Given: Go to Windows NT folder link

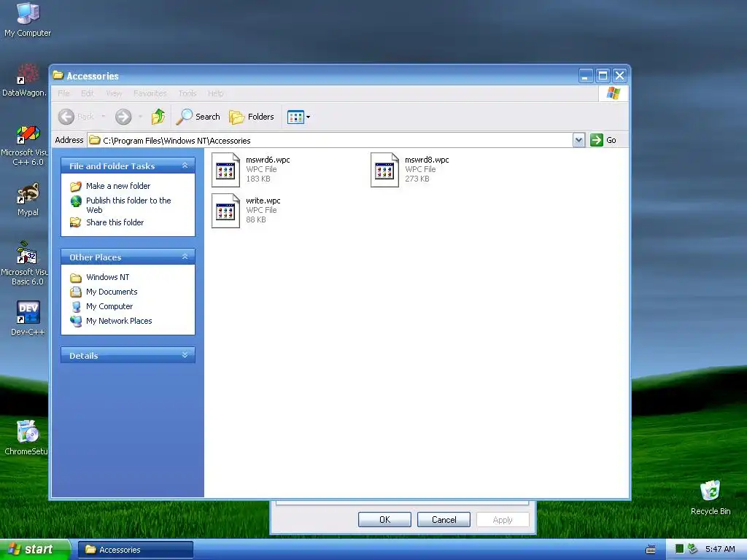Looking at the screenshot, I should (x=108, y=277).
